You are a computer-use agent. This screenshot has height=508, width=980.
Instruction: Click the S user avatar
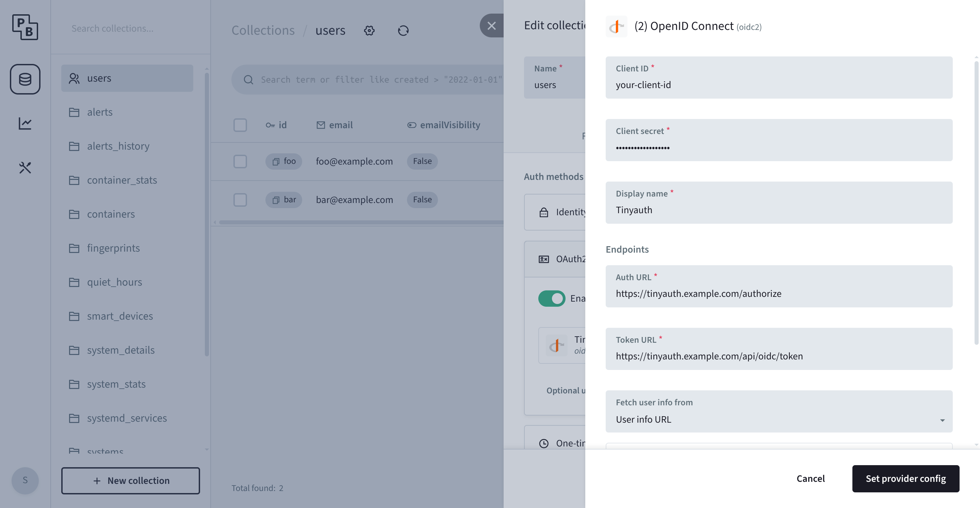tap(25, 480)
